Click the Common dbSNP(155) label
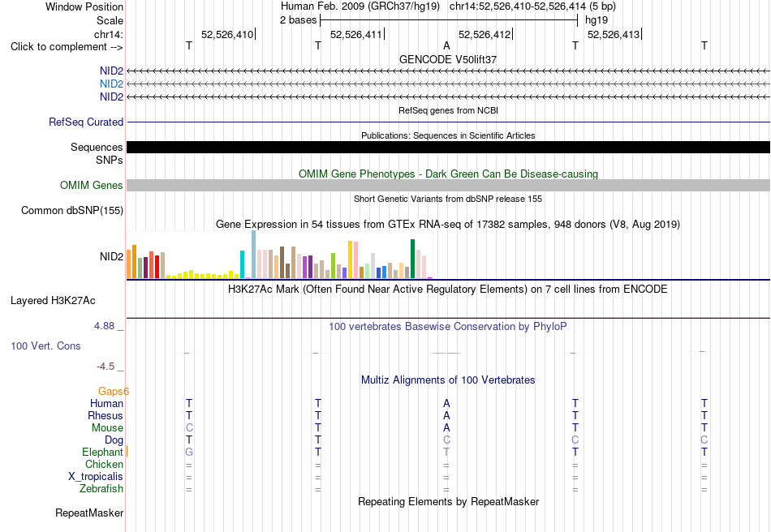The width and height of the screenshot is (771, 532). [72, 210]
